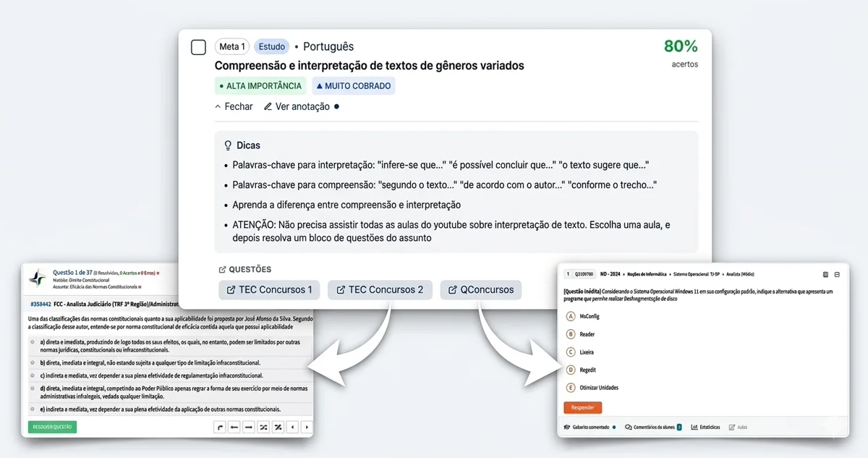
Task: Click the green RESOLVER QUESTÃO button
Action: pos(51,427)
